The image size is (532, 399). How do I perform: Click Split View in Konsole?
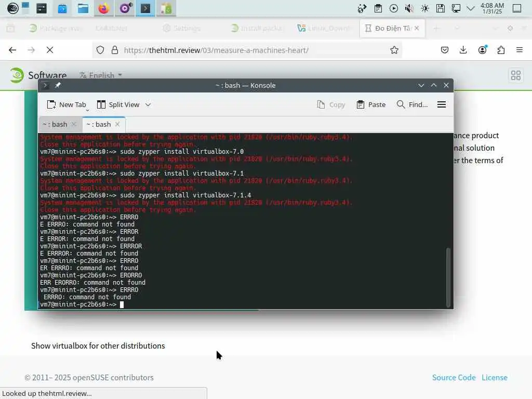(x=118, y=104)
